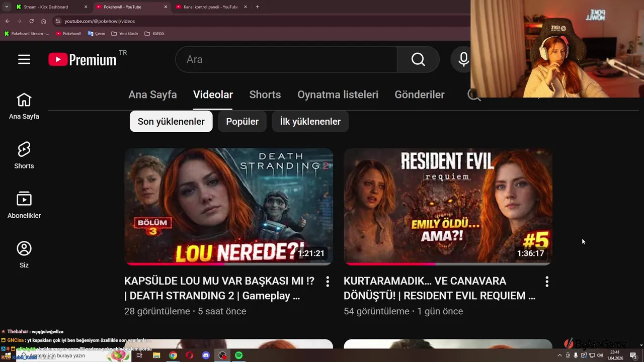The height and width of the screenshot is (362, 644).
Task: Open the volume control in system tray
Action: point(600,355)
